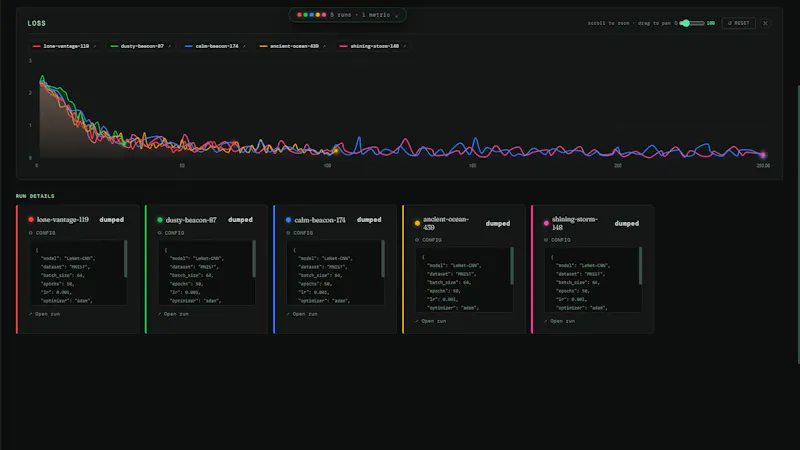Click Open run on lone-vantage-119 card
Viewport: 800px width, 450px height.
(44, 314)
